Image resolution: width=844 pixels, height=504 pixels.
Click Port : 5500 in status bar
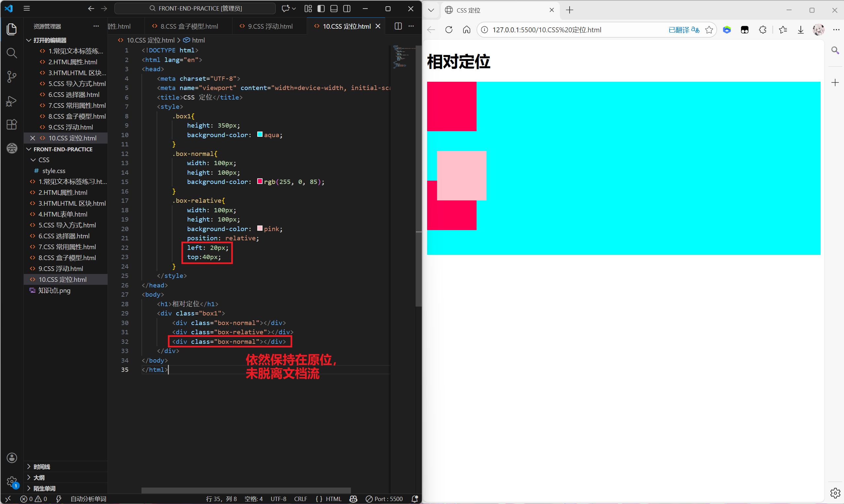point(384,499)
